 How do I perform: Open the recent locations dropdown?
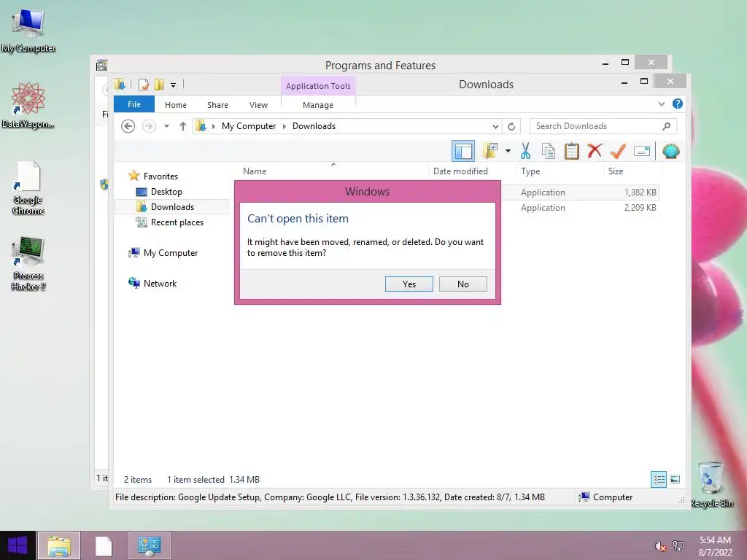tap(167, 126)
